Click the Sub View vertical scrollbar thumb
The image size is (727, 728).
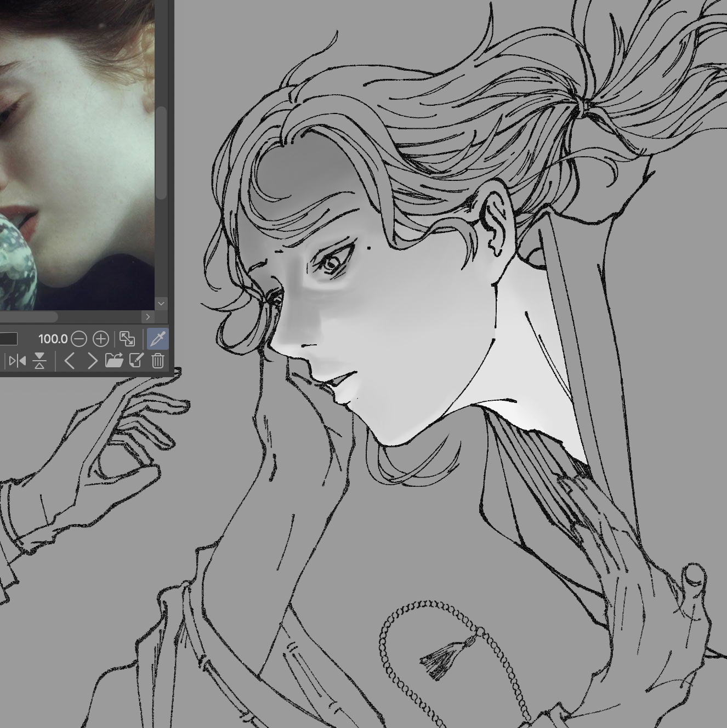(161, 153)
